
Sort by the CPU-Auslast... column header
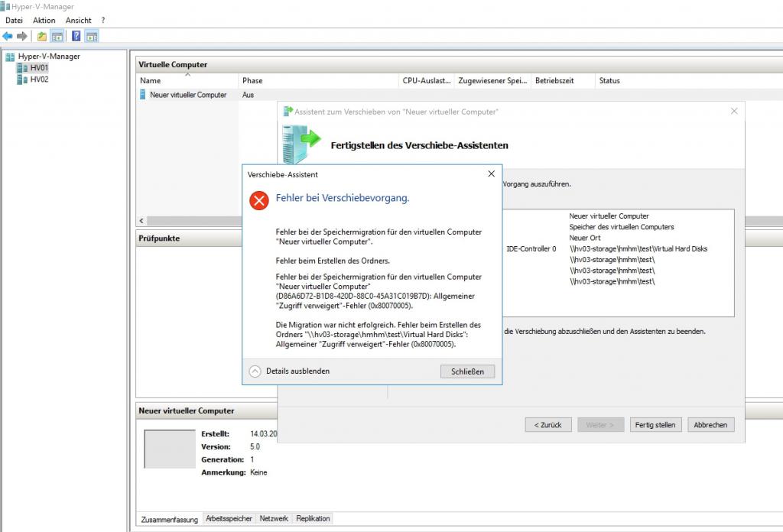tap(427, 80)
